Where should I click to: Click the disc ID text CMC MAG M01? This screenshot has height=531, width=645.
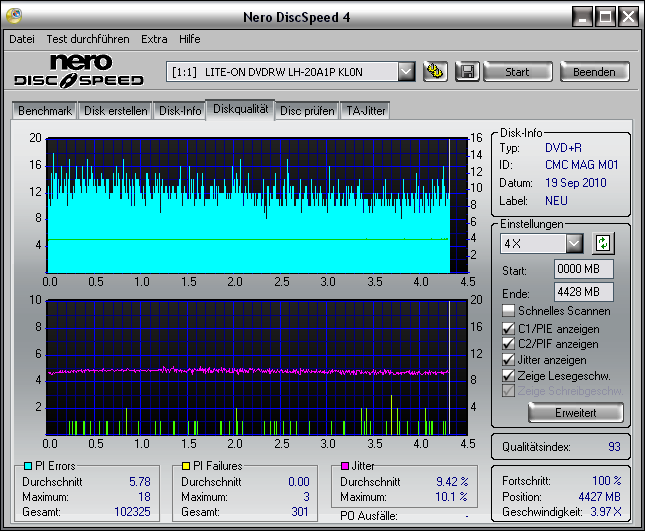point(581,165)
